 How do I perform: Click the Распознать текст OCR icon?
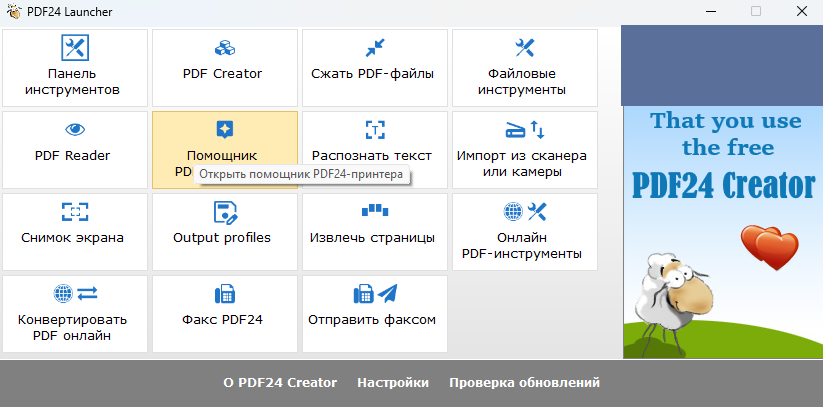click(375, 130)
